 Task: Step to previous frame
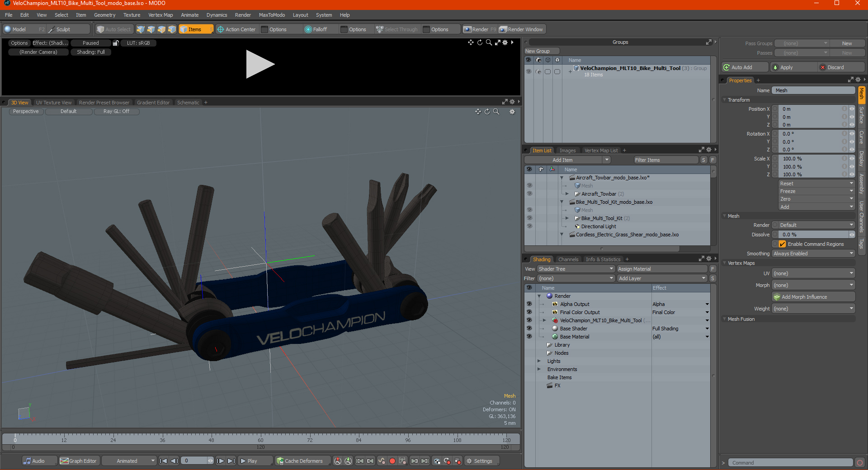click(175, 461)
